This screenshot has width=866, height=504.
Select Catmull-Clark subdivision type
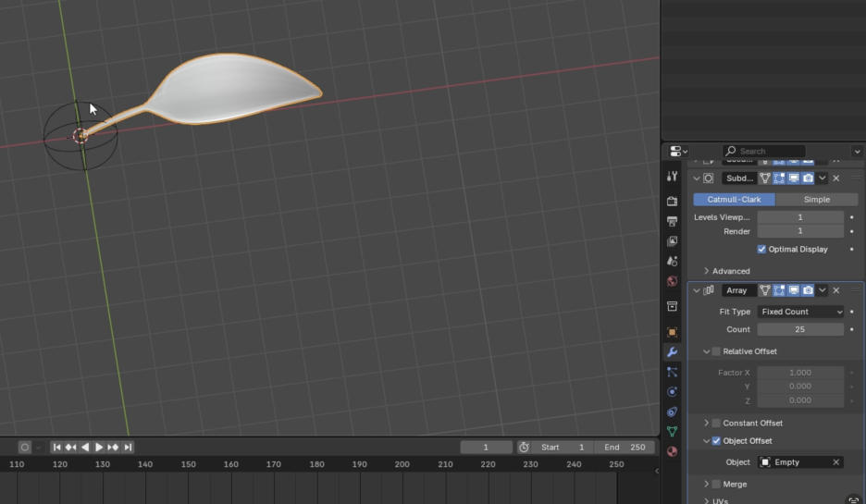(x=734, y=199)
